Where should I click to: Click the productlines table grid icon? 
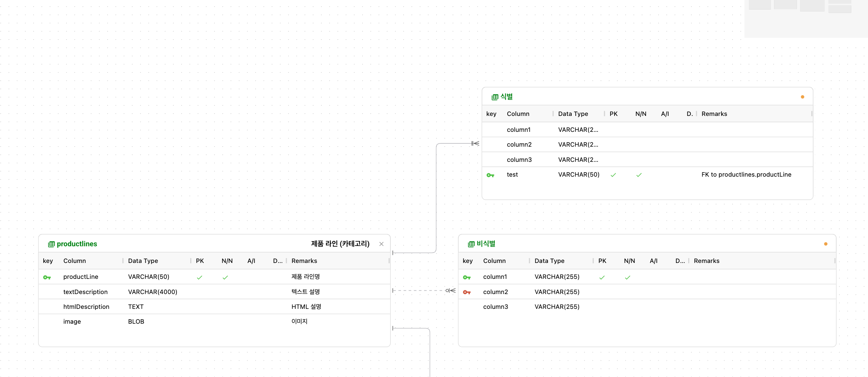[x=51, y=244]
